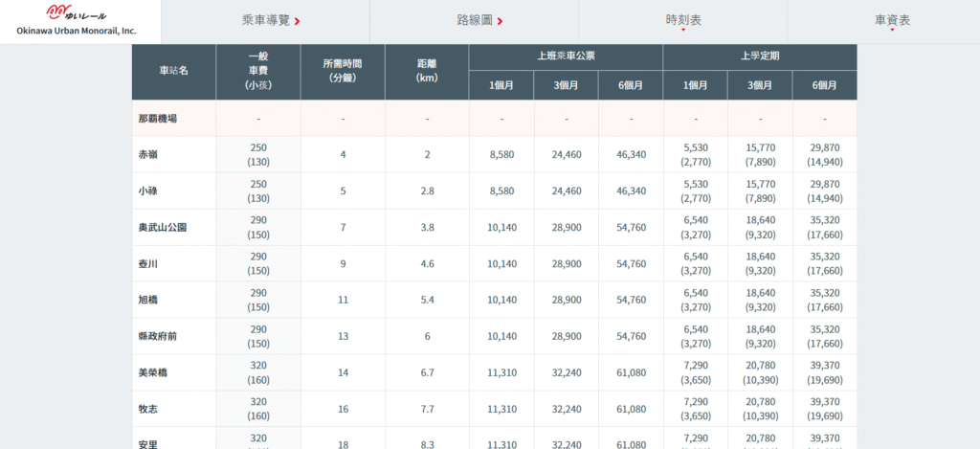Viewport: 980px width, 449px height.
Task: Expand the 車資表 dropdown menu
Action: pyautogui.click(x=892, y=20)
